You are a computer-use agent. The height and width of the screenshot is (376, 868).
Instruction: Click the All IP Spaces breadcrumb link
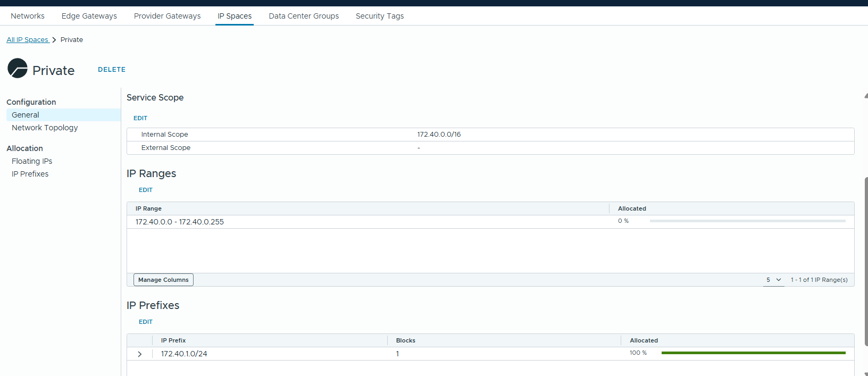click(x=27, y=40)
